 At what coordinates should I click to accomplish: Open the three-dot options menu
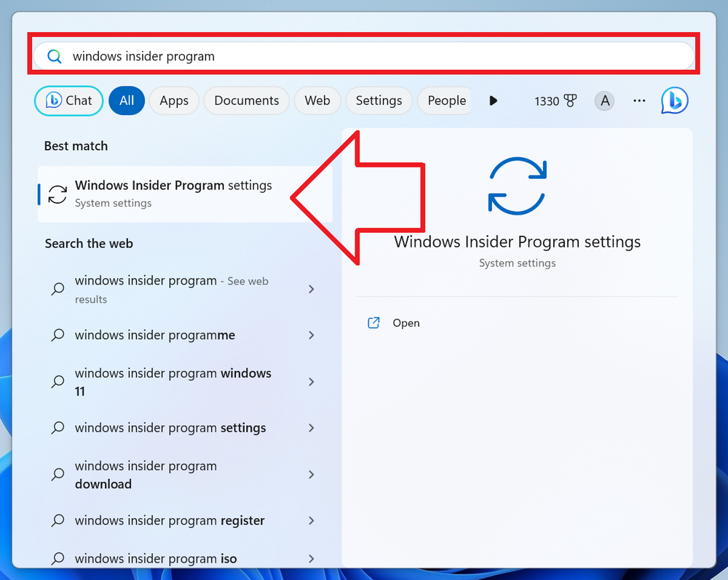coord(639,100)
